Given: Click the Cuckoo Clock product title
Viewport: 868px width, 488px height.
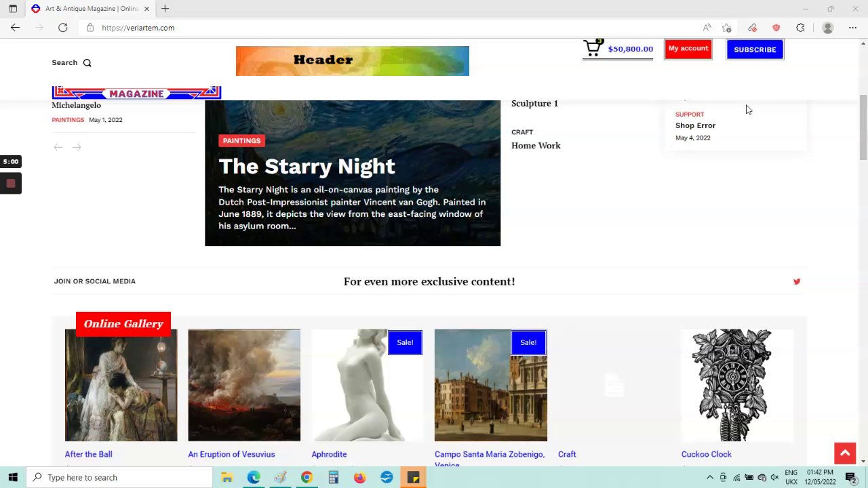Looking at the screenshot, I should (706, 454).
